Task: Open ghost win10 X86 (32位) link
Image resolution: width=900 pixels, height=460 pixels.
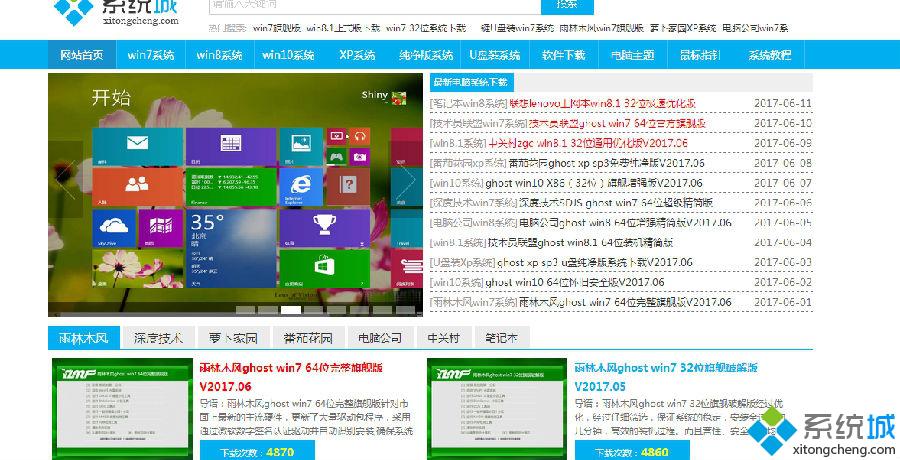Action: pos(593,183)
